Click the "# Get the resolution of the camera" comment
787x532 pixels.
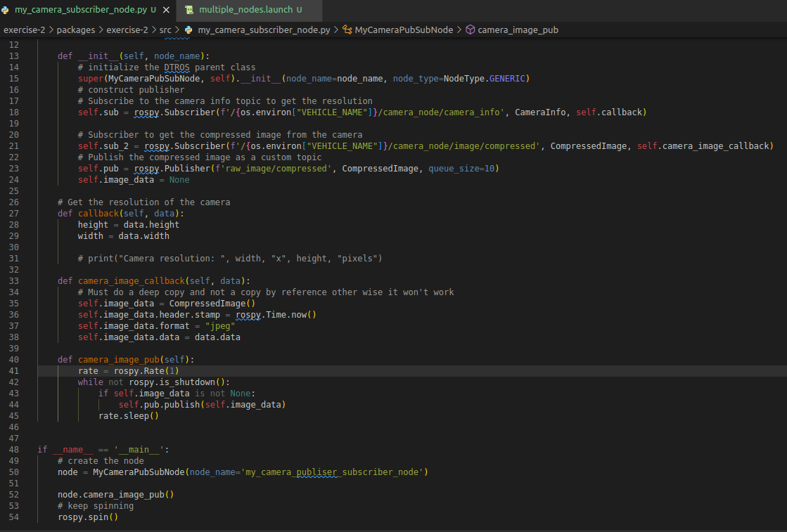tap(143, 202)
